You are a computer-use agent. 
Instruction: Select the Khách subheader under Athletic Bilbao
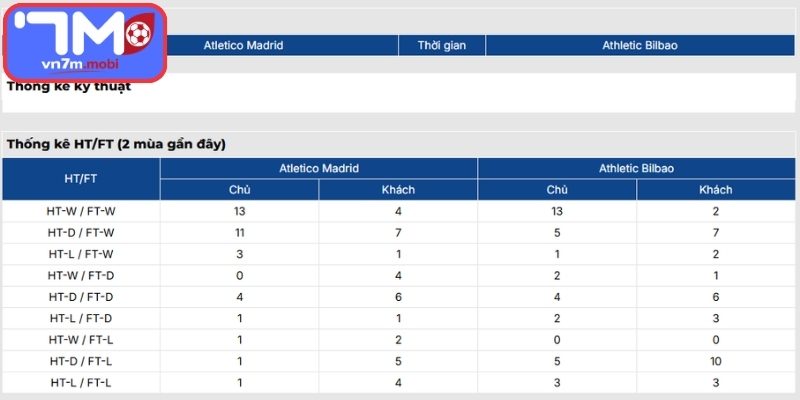click(716, 190)
